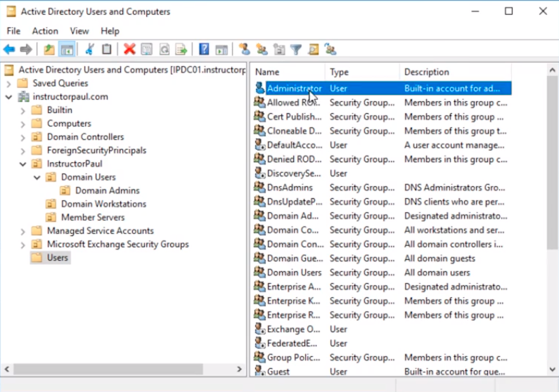This screenshot has height=392, width=559.
Task: Click the Export list toolbar icon
Action: tap(181, 49)
